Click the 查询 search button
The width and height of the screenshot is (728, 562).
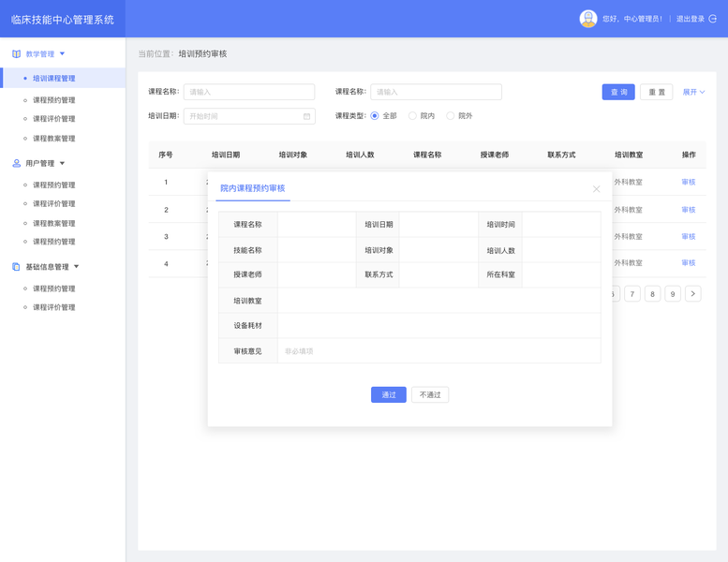coord(618,92)
